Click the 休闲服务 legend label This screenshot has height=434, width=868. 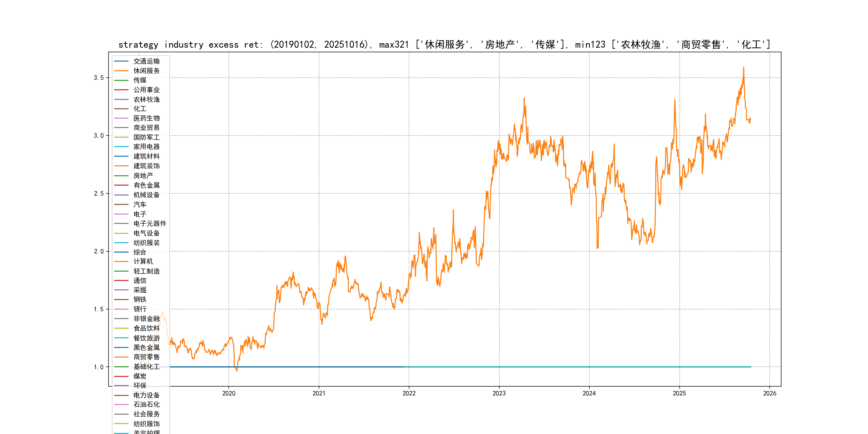click(x=146, y=71)
